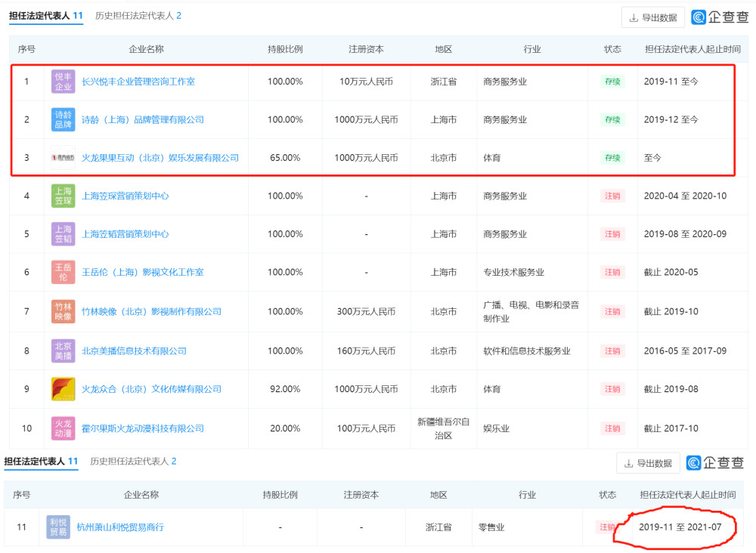Screen dimensions: 756x553
Task: Open 竹林映像（北京）影视制作有限公司 link
Action: coord(151,312)
